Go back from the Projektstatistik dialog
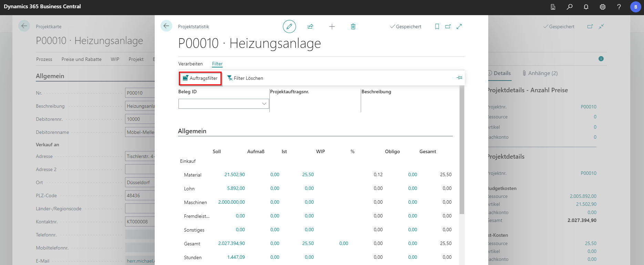 point(166,26)
